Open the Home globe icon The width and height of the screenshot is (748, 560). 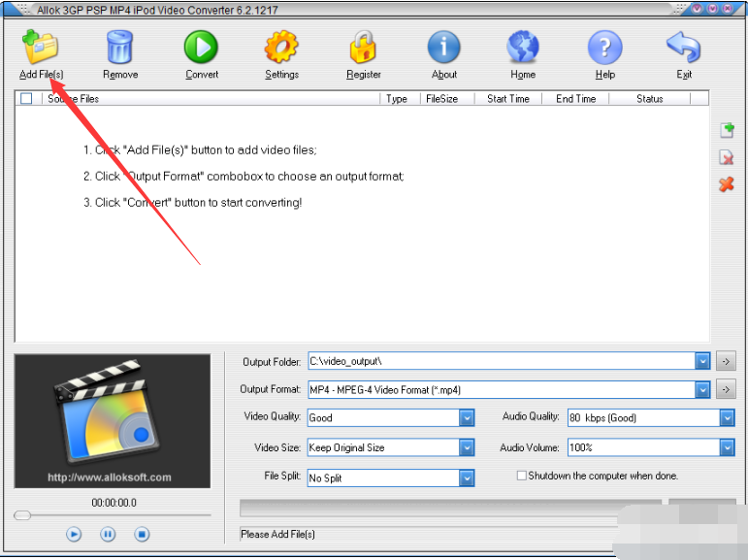(x=523, y=47)
